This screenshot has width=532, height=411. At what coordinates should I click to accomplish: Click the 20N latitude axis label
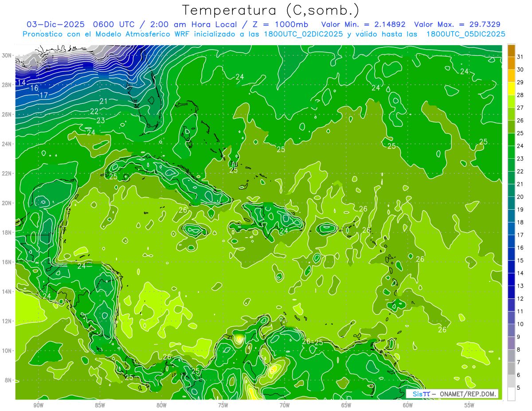pos(7,203)
